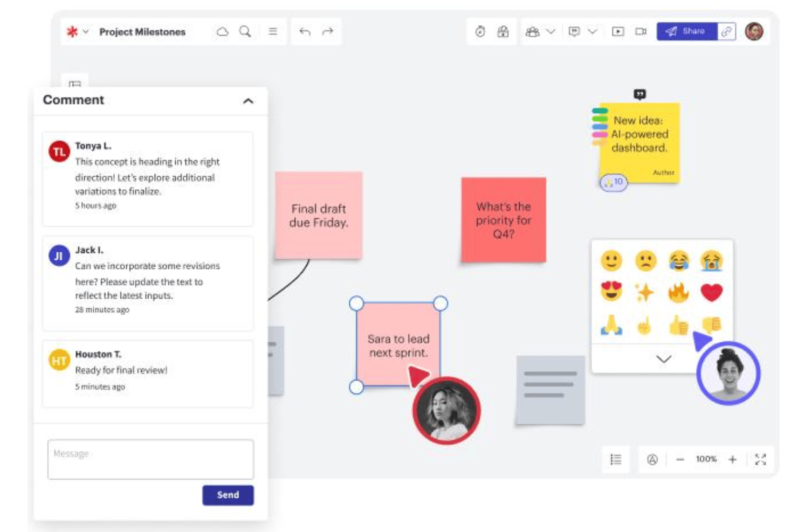This screenshot has width=798, height=532.
Task: Click the cloud save status icon
Action: pyautogui.click(x=222, y=32)
